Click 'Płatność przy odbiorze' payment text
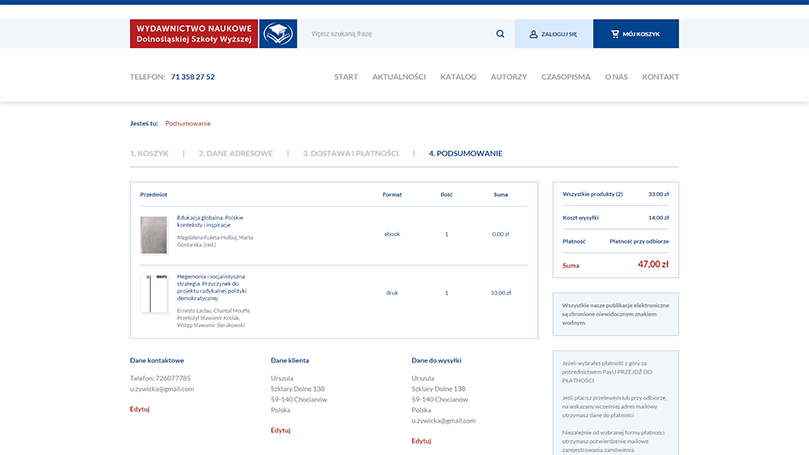809x455 pixels. [639, 241]
